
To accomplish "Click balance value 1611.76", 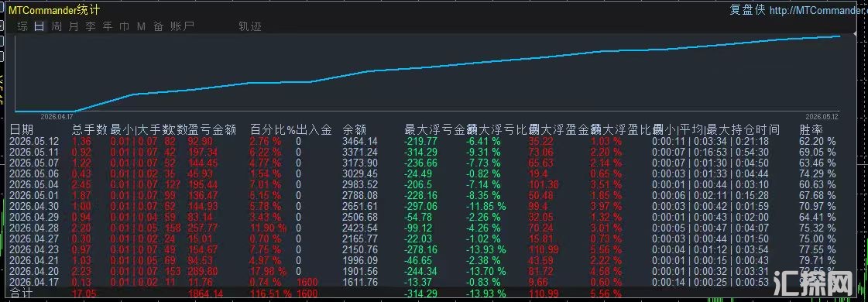I will tap(360, 282).
